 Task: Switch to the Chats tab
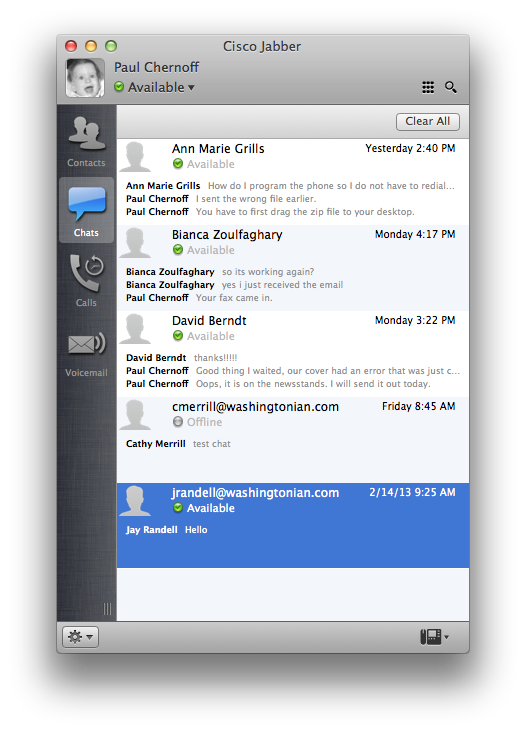[86, 210]
